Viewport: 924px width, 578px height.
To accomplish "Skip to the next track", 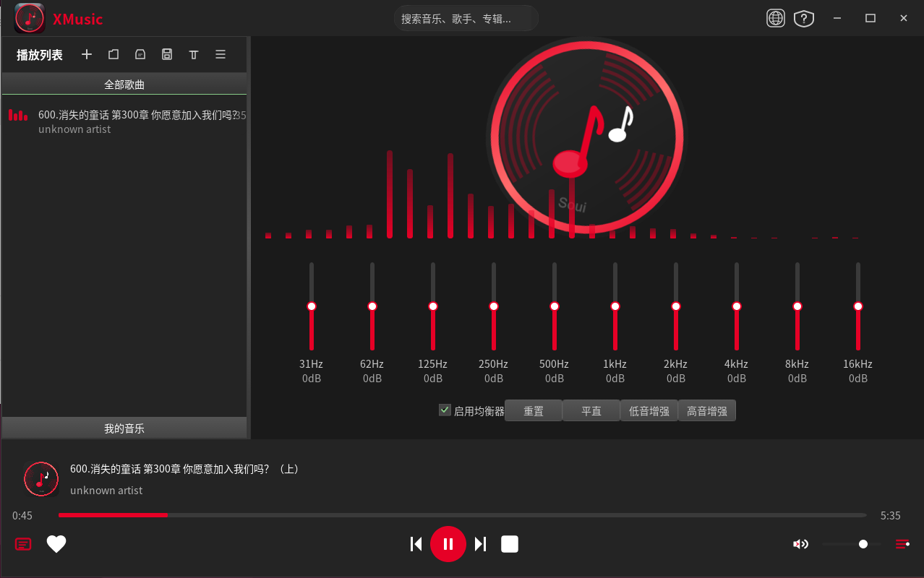I will point(480,544).
